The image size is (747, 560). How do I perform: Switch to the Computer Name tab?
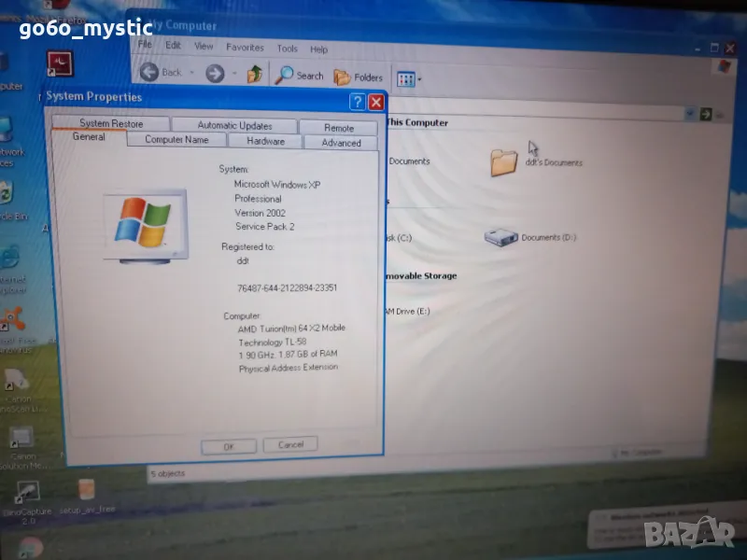tap(176, 140)
